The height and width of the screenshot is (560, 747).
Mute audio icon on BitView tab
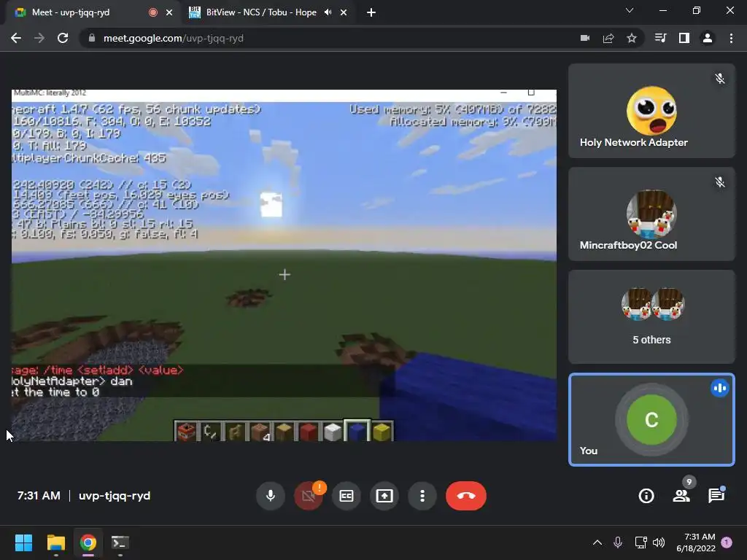click(328, 12)
